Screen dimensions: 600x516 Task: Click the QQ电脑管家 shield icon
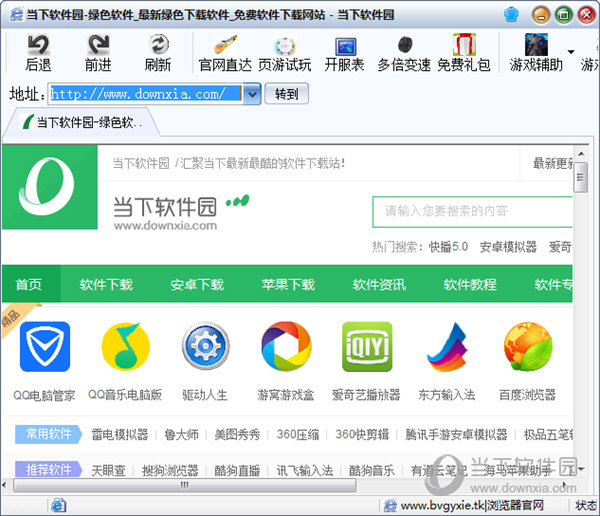point(45,346)
